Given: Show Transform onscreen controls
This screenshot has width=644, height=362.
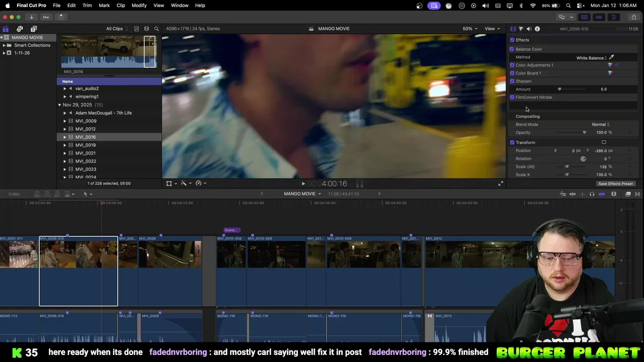Looking at the screenshot, I should click(604, 142).
